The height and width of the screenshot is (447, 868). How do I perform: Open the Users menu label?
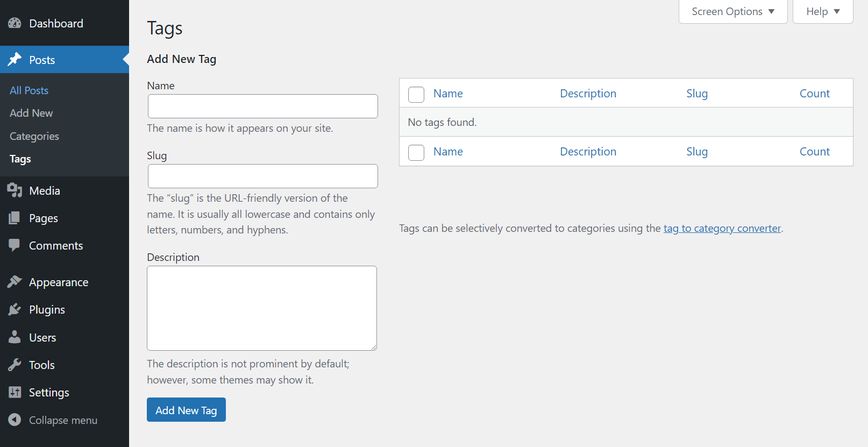pos(42,337)
